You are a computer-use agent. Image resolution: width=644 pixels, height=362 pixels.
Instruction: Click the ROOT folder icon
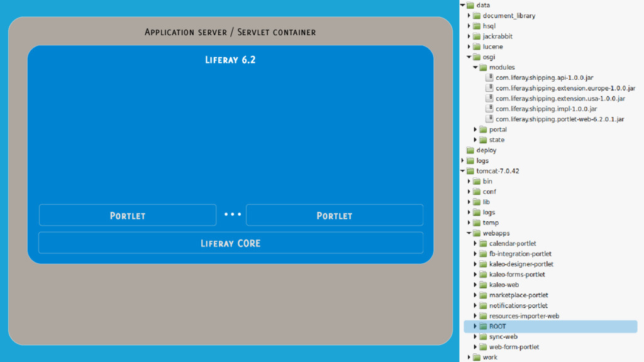coord(484,326)
